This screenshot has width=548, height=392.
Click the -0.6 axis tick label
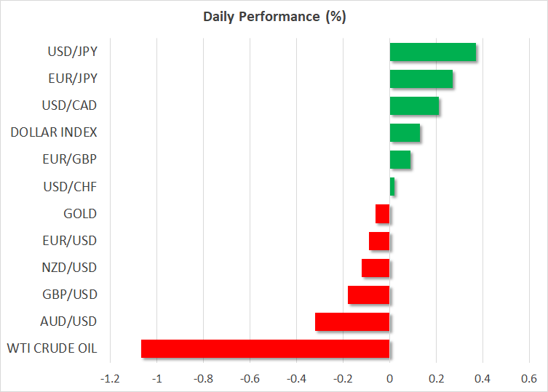point(250,379)
